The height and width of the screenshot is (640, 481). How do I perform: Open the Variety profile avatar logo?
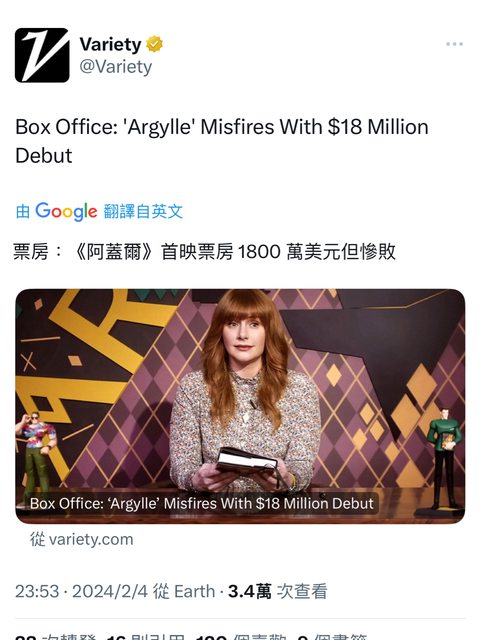(x=42, y=55)
